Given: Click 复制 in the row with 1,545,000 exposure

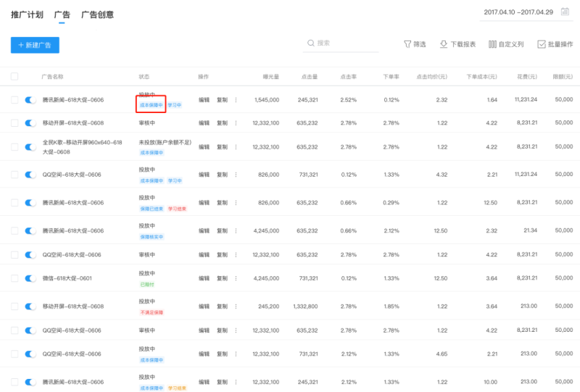Looking at the screenshot, I should pyautogui.click(x=222, y=100).
